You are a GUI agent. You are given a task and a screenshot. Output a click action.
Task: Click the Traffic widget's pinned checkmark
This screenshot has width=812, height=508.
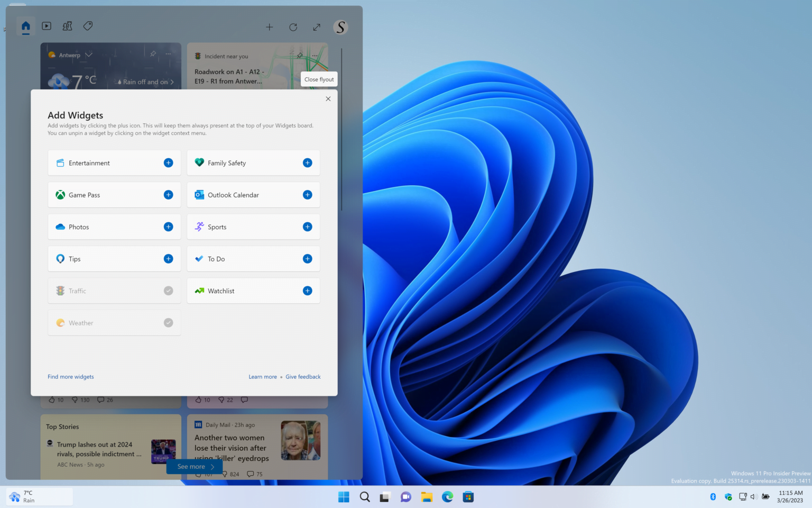(x=168, y=291)
